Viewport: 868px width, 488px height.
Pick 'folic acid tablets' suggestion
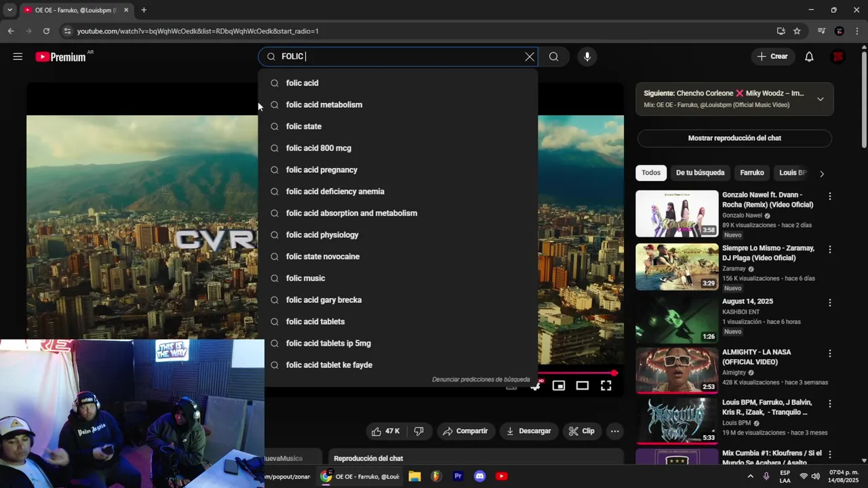tap(398, 321)
